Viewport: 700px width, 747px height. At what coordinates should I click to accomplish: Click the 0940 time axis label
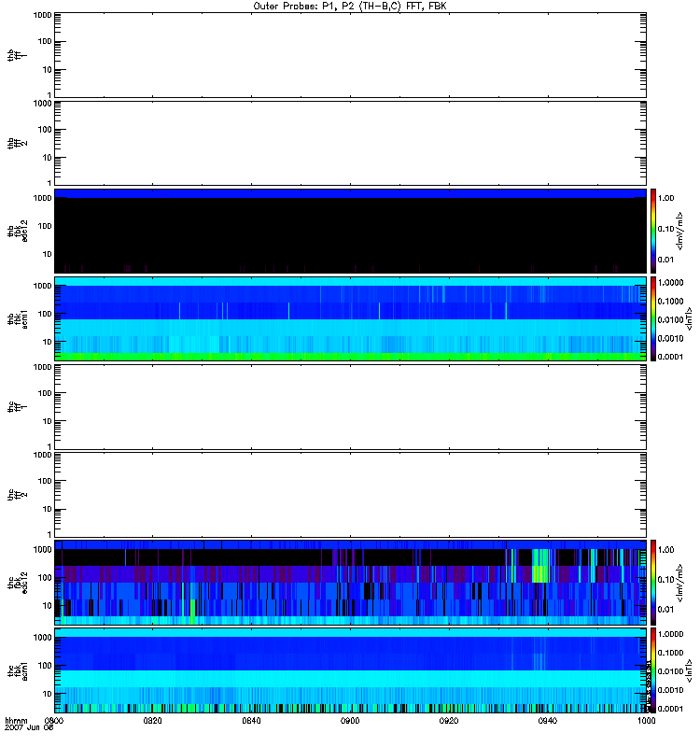548,721
